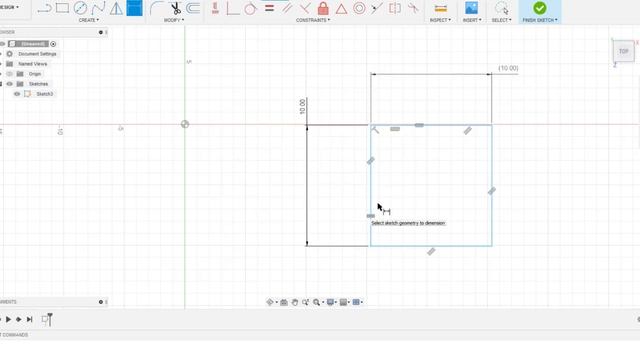Step to next timeline feature

click(x=19, y=319)
